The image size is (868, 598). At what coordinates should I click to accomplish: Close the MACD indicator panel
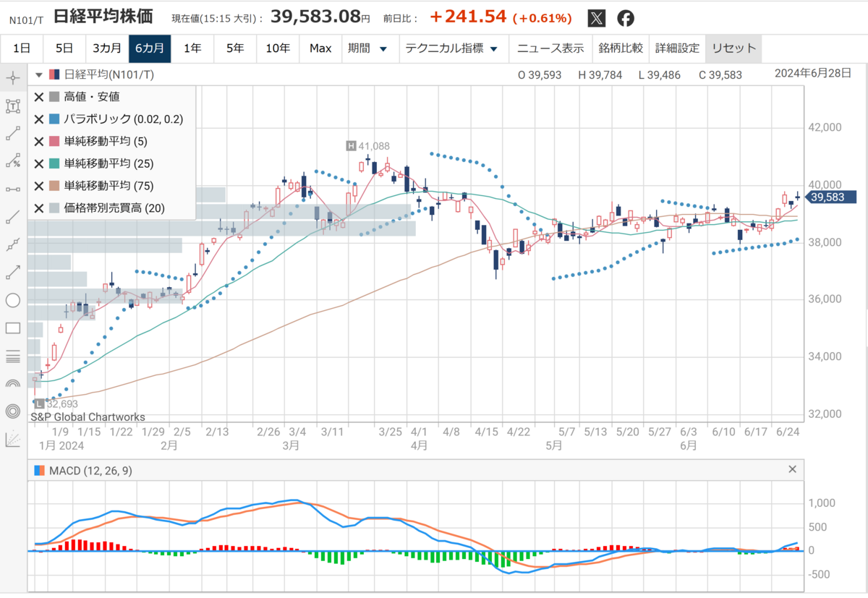792,469
